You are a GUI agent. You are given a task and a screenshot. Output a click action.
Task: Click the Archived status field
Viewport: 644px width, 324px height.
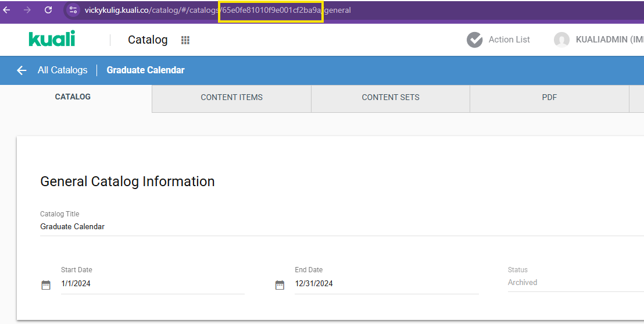pos(576,283)
